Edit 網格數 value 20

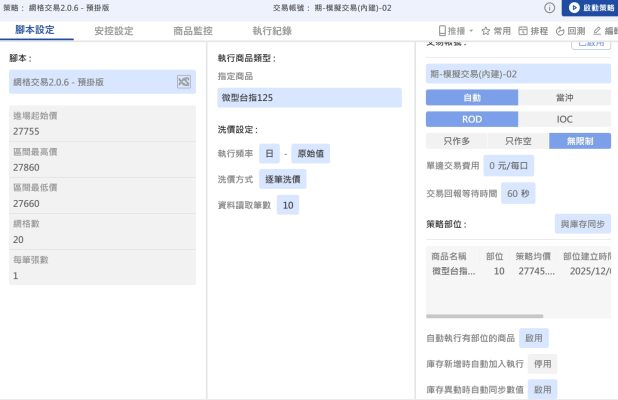(102, 232)
